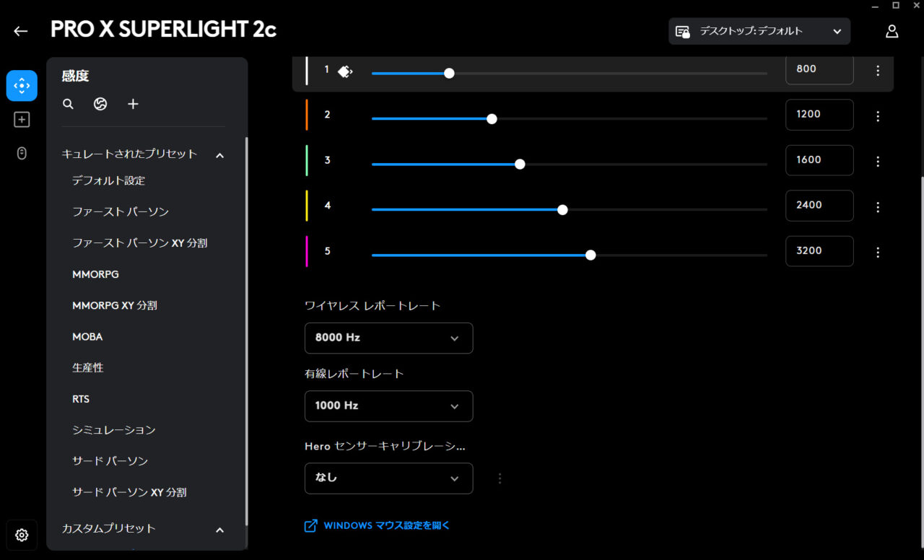Collapse the カスタムプリセット section
The height and width of the screenshot is (560, 924).
[220, 530]
